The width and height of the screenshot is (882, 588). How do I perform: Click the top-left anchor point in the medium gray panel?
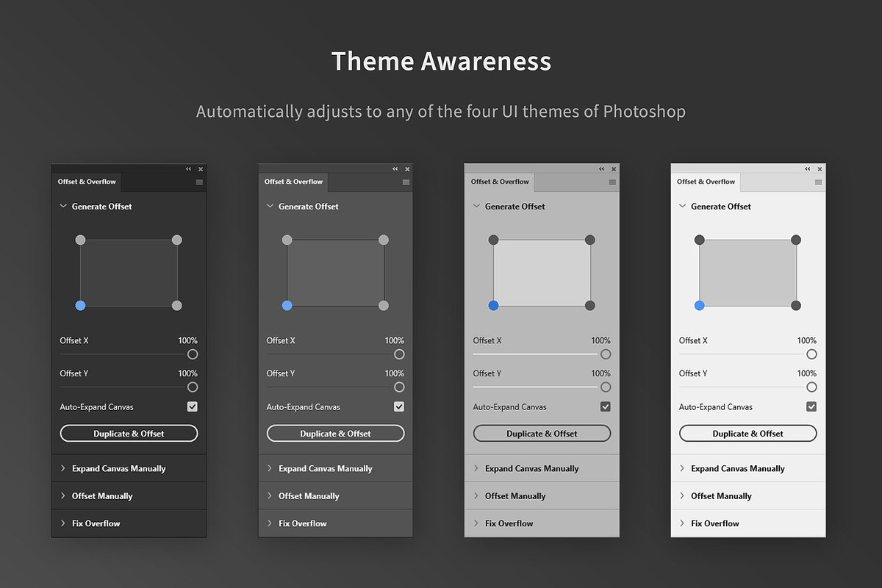click(493, 240)
